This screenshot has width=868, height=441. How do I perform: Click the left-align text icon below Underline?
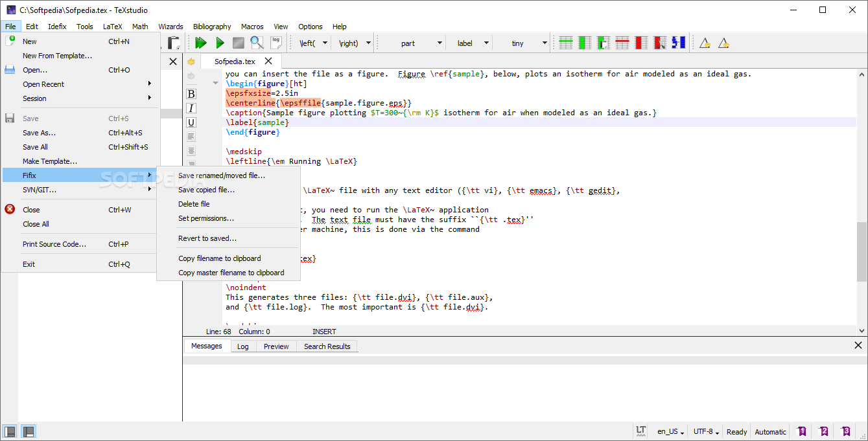(x=191, y=137)
